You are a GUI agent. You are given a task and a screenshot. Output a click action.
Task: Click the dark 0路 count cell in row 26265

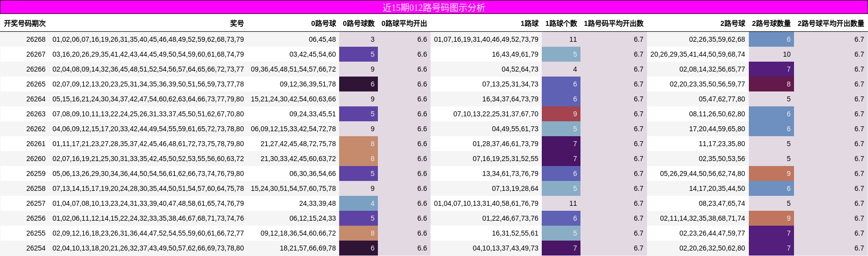[x=359, y=84]
